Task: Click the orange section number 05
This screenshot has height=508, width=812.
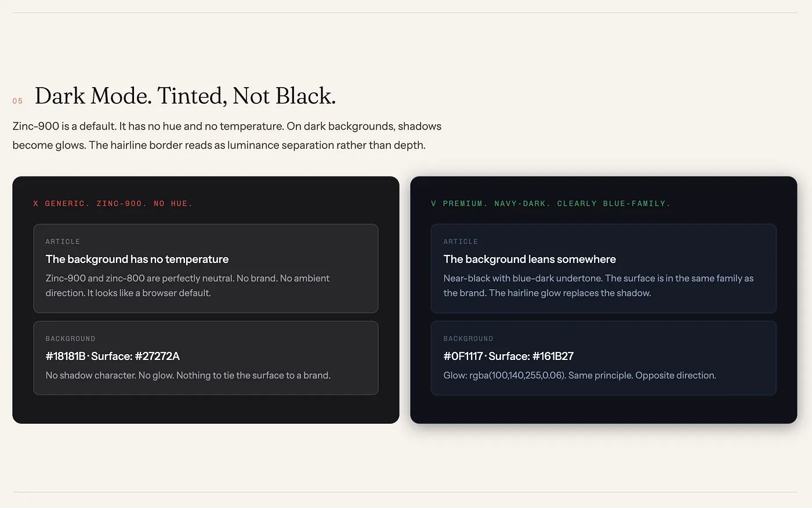Action: point(17,101)
